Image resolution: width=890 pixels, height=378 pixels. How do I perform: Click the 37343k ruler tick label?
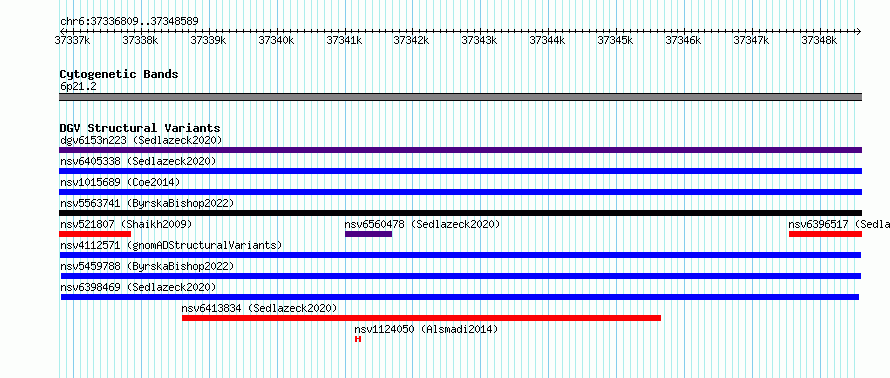click(x=479, y=40)
